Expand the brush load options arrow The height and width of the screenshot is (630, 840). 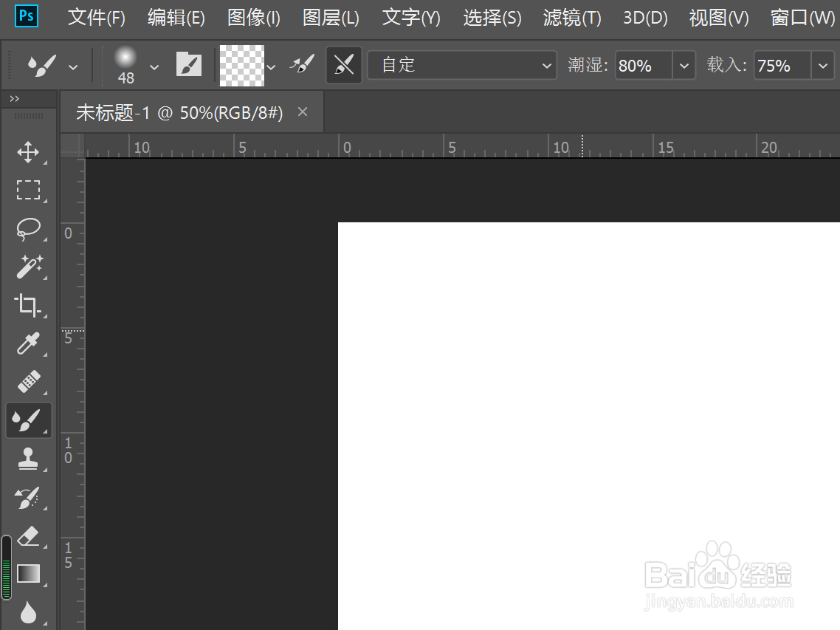tap(271, 67)
